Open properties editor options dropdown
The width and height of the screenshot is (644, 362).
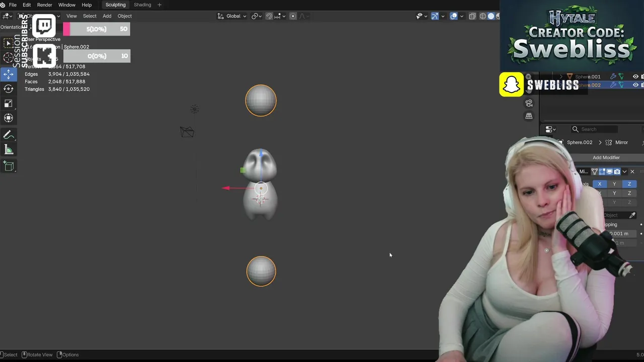point(550,129)
